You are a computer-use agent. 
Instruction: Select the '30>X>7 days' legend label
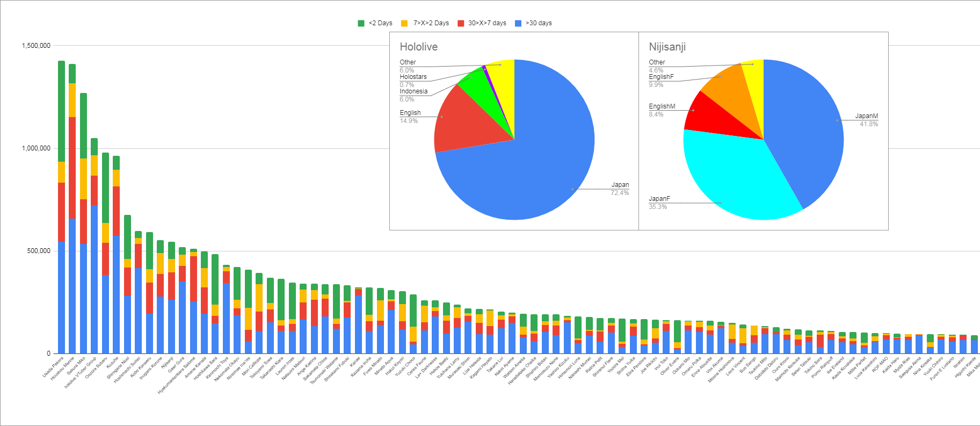[x=488, y=23]
